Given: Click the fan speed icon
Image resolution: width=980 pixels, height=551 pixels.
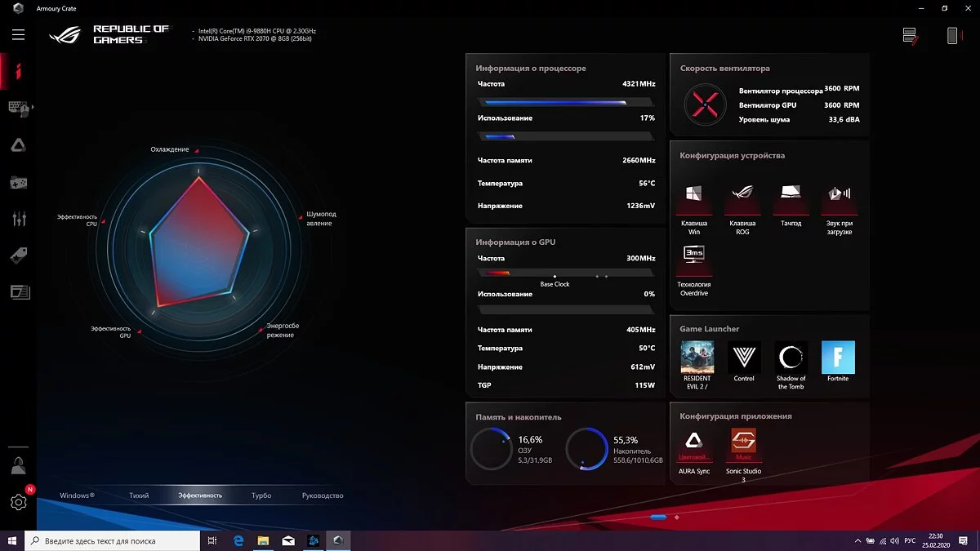Looking at the screenshot, I should coord(704,104).
